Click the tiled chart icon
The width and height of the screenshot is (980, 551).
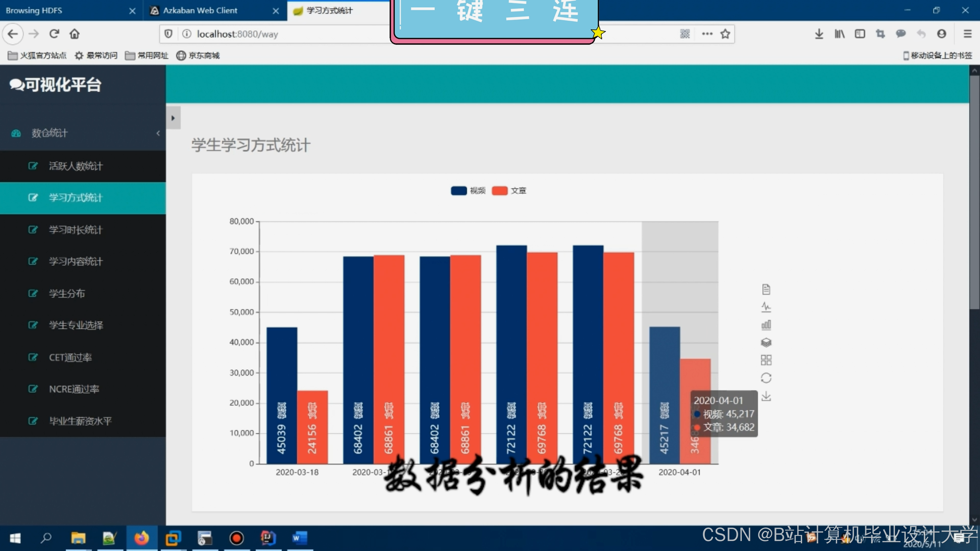(x=766, y=360)
